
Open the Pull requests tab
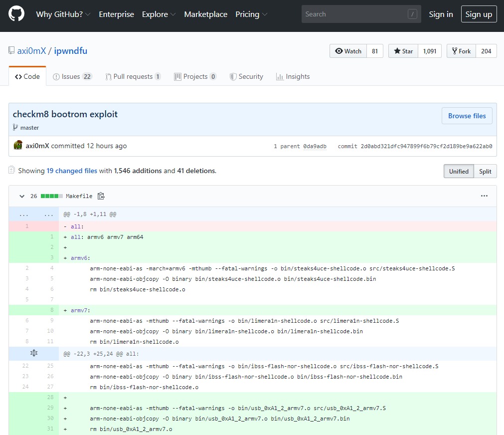pos(133,77)
